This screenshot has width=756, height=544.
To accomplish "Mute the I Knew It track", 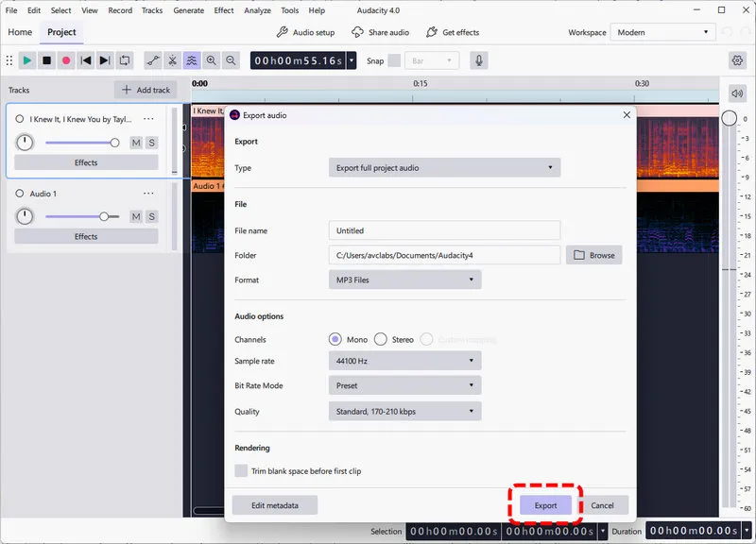I will [x=136, y=143].
